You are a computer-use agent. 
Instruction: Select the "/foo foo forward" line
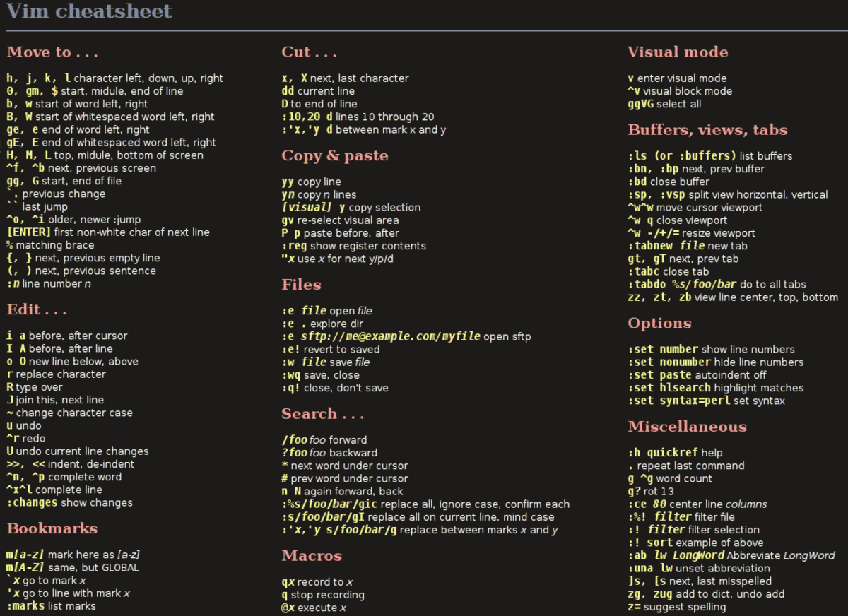click(x=324, y=440)
